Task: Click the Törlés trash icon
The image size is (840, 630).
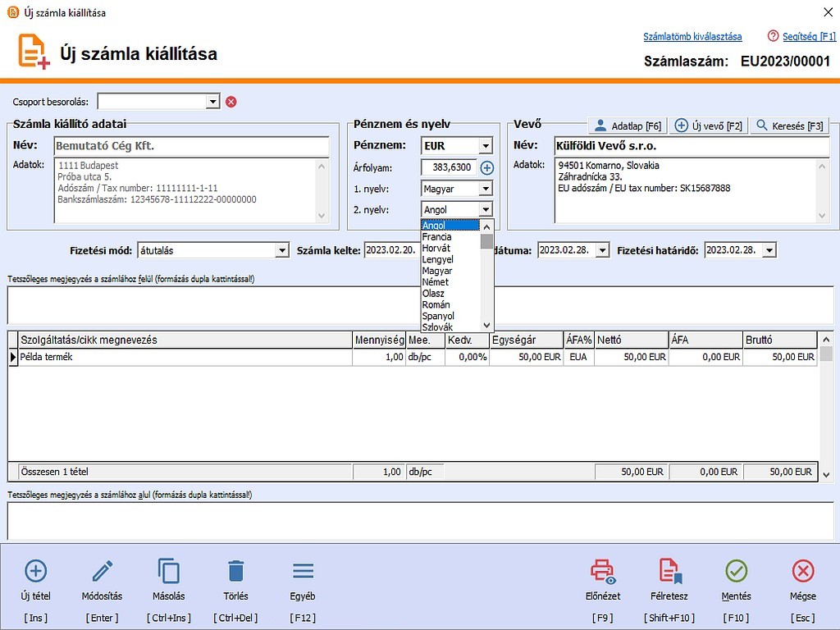Action: pyautogui.click(x=235, y=571)
